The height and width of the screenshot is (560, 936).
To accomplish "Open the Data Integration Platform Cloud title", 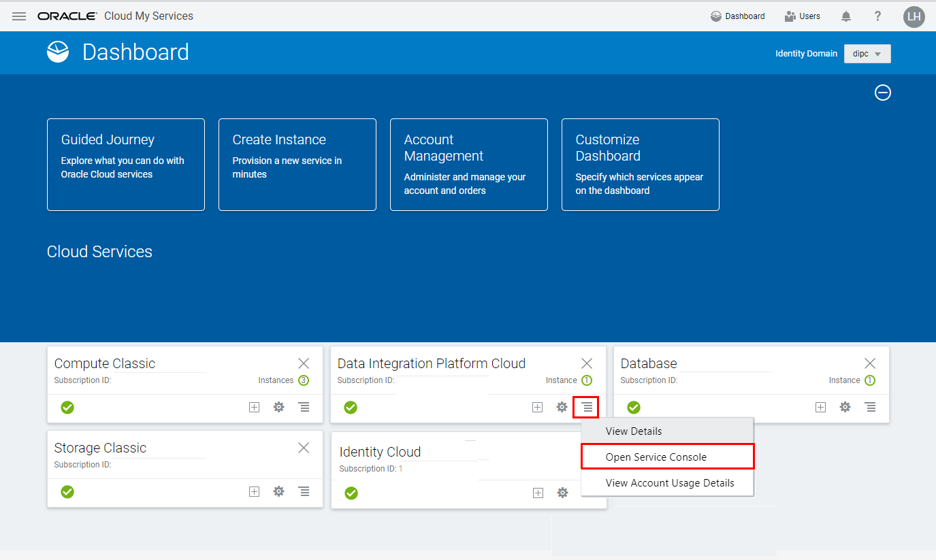I will click(x=432, y=363).
